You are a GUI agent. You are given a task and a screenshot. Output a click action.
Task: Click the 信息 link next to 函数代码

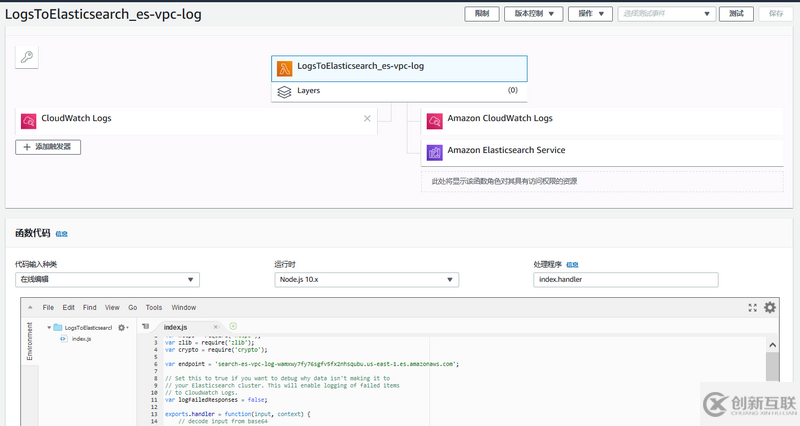tap(62, 234)
